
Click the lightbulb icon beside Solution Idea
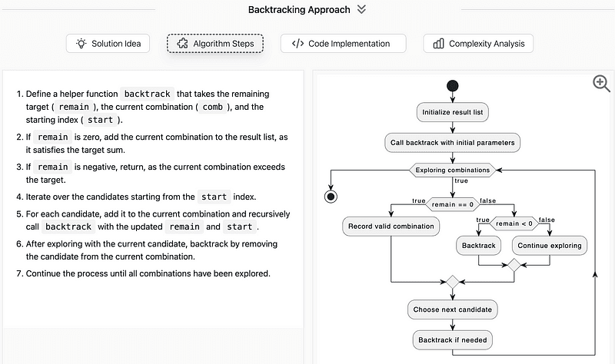[81, 44]
